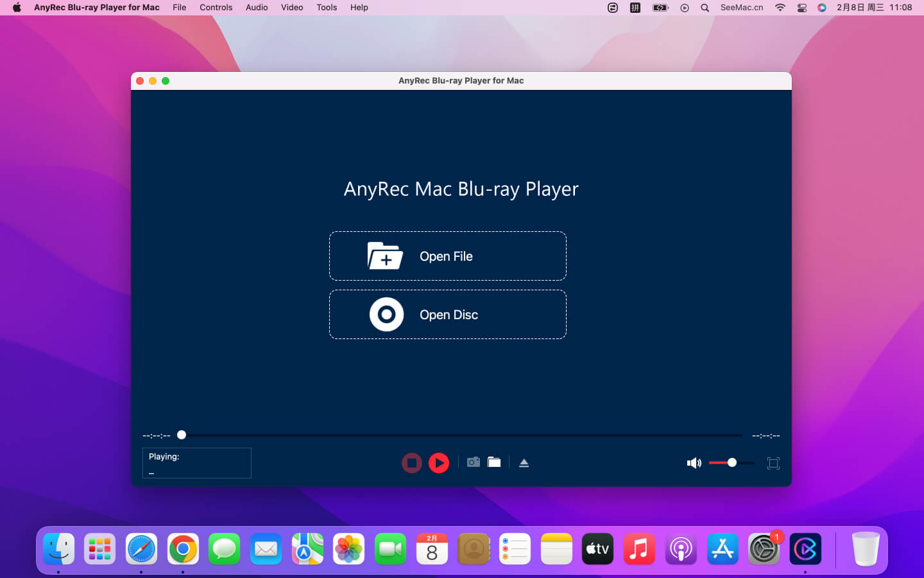Expand the Video menu
The width and height of the screenshot is (924, 578).
tap(292, 8)
